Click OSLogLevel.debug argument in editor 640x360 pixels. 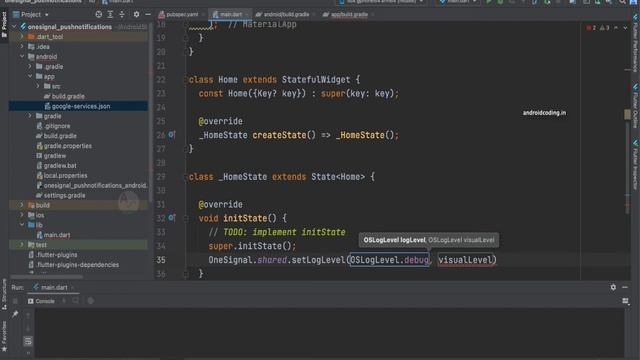[389, 260]
